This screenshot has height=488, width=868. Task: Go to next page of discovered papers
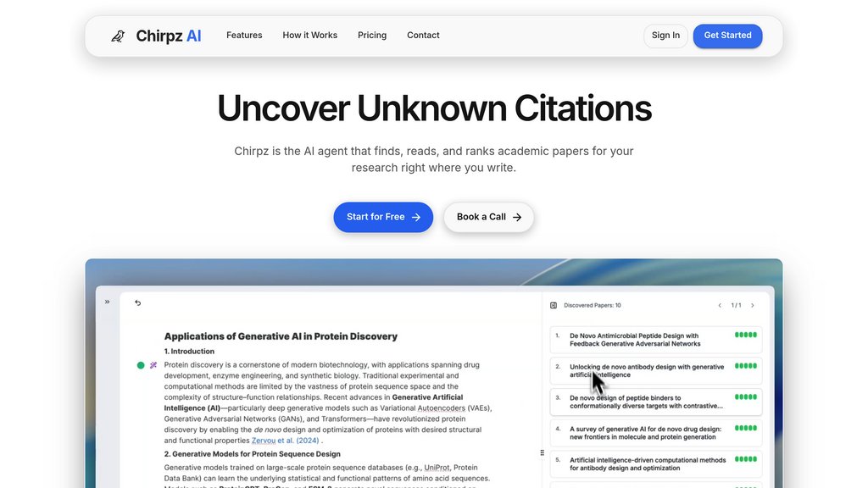click(753, 305)
